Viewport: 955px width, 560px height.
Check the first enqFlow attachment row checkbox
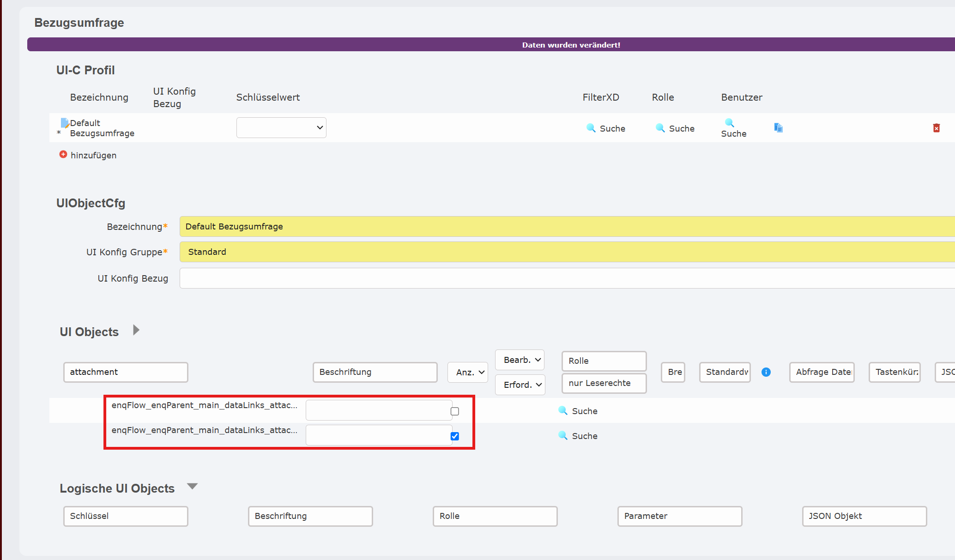pos(455,411)
